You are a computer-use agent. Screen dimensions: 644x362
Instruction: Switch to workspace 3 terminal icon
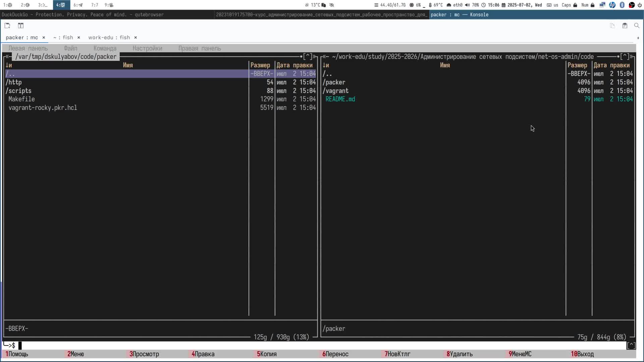pos(43,5)
